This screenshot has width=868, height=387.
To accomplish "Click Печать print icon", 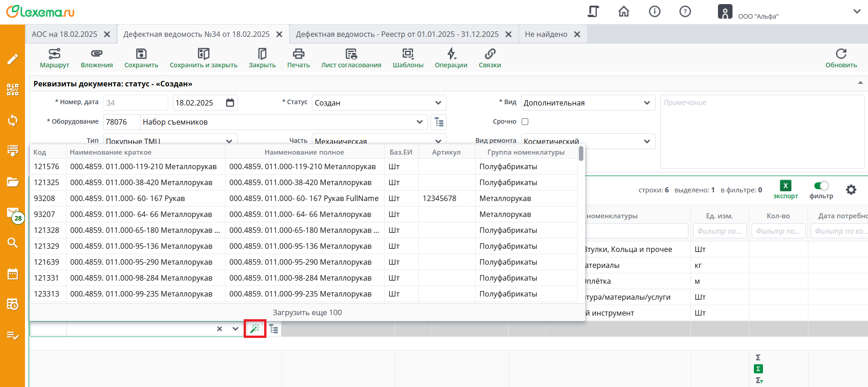I will (298, 54).
